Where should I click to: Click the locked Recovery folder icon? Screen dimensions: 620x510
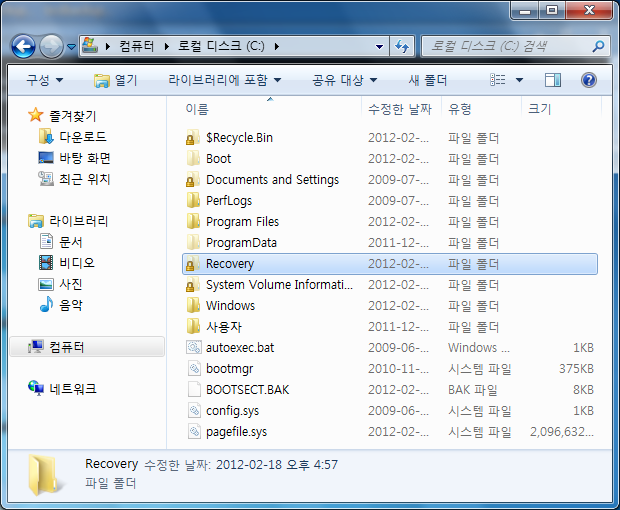193,264
